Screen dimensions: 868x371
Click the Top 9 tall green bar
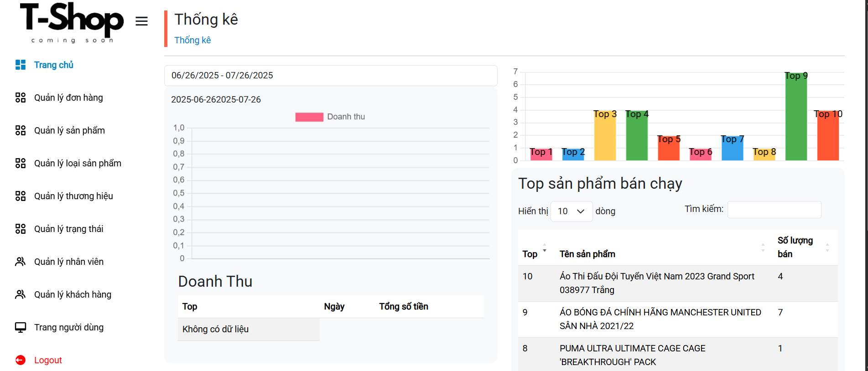point(796,116)
